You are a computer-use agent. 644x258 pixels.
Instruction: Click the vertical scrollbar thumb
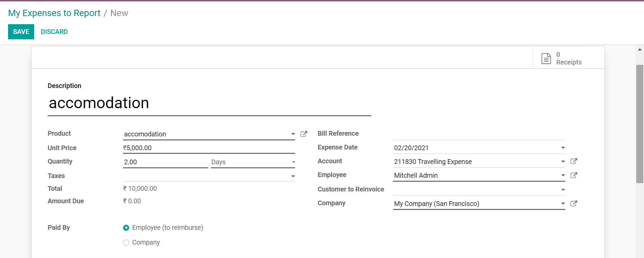(x=640, y=124)
